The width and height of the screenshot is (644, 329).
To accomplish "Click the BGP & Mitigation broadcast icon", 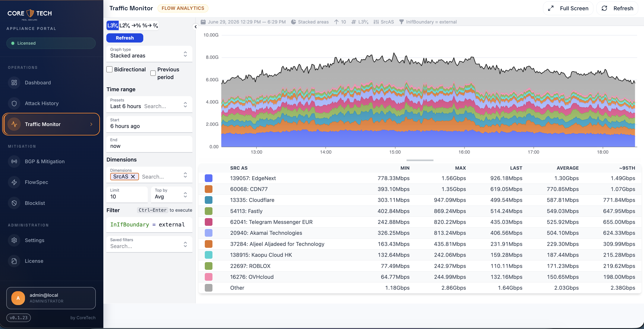I will [14, 161].
